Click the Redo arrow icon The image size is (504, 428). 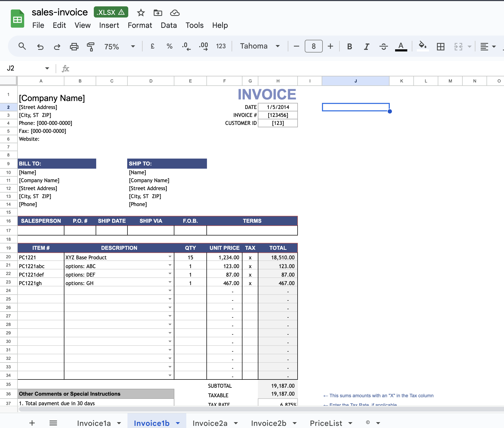pos(57,47)
